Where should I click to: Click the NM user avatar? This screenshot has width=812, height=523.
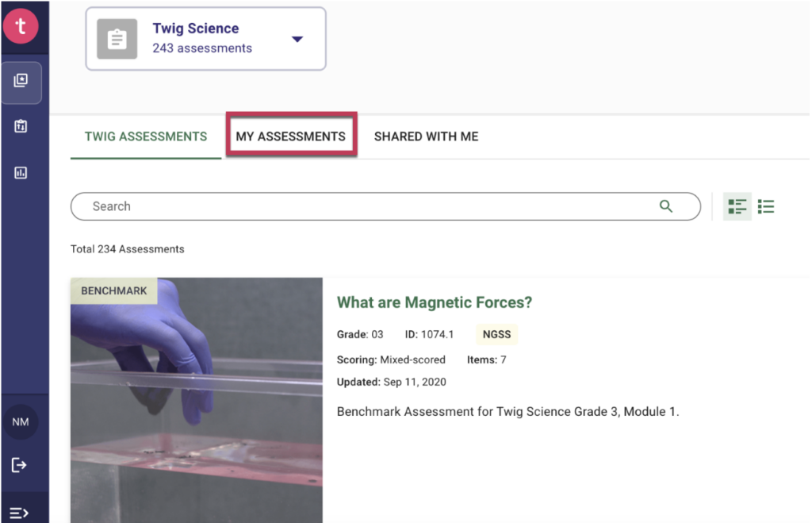(21, 422)
